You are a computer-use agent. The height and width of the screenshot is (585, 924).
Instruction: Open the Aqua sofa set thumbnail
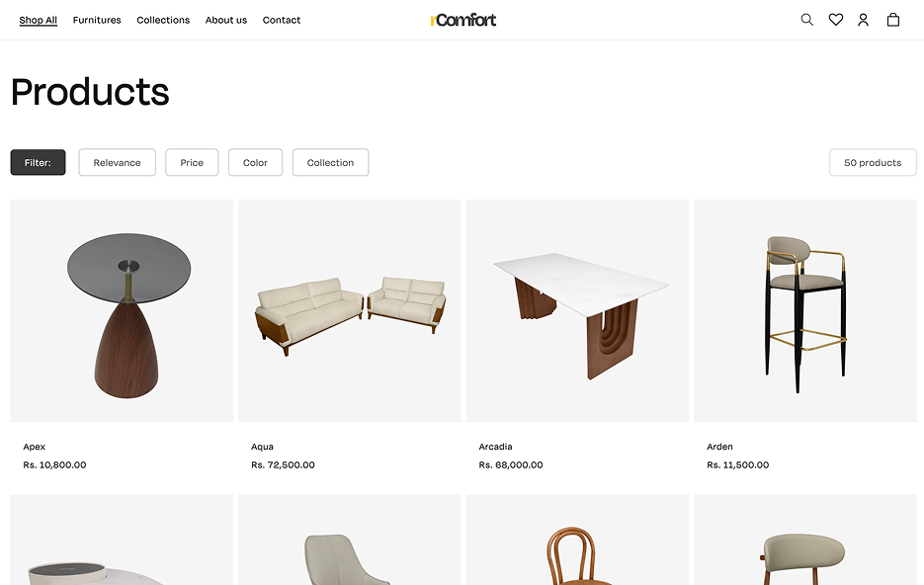350,311
